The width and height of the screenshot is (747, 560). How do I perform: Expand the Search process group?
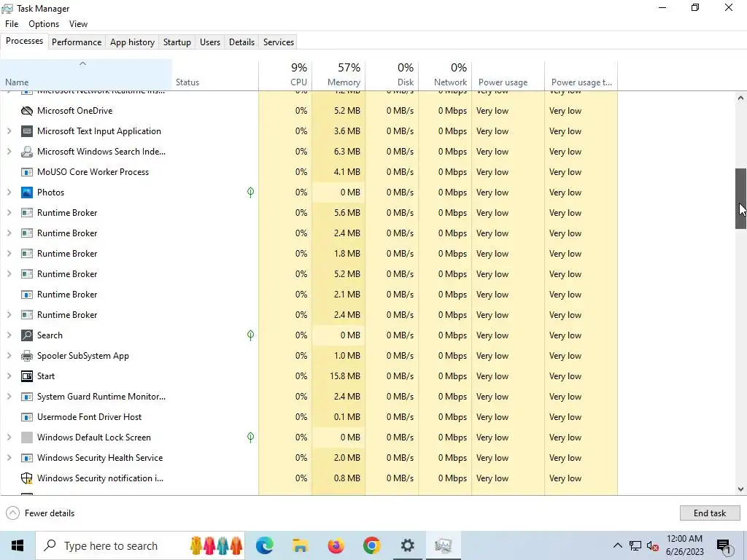pos(9,335)
